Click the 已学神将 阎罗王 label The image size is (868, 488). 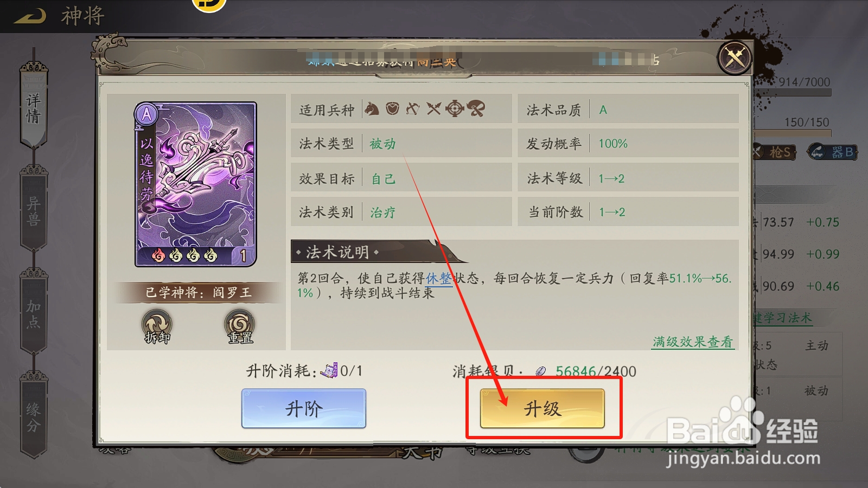[199, 293]
